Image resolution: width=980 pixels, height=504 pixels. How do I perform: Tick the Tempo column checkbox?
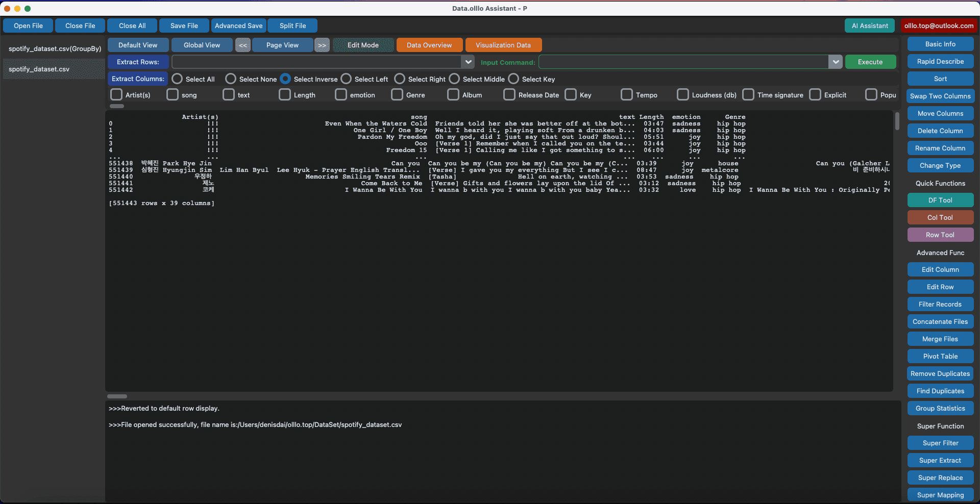point(627,95)
